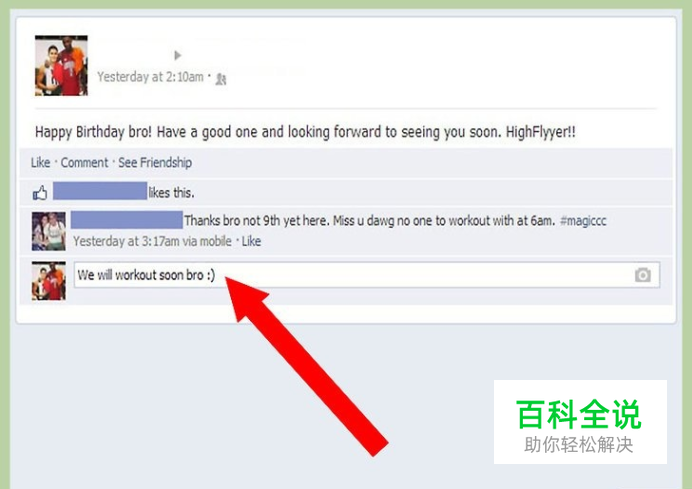Open See Friendship link

155,163
